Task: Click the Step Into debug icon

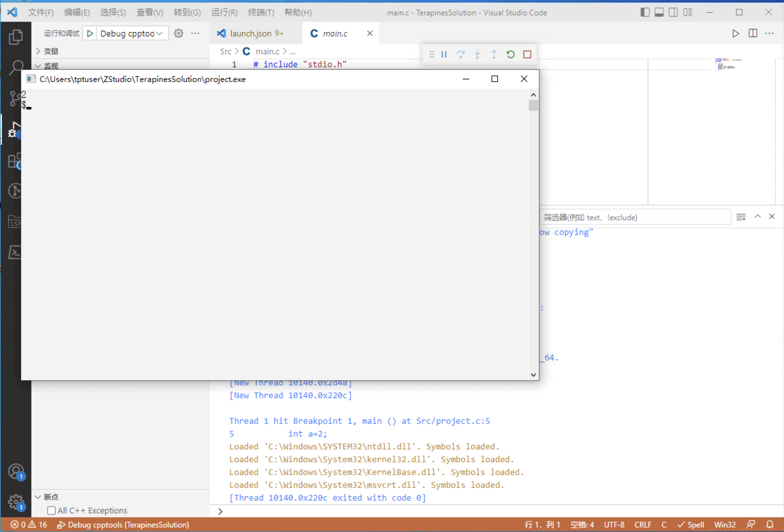Action: (x=477, y=54)
